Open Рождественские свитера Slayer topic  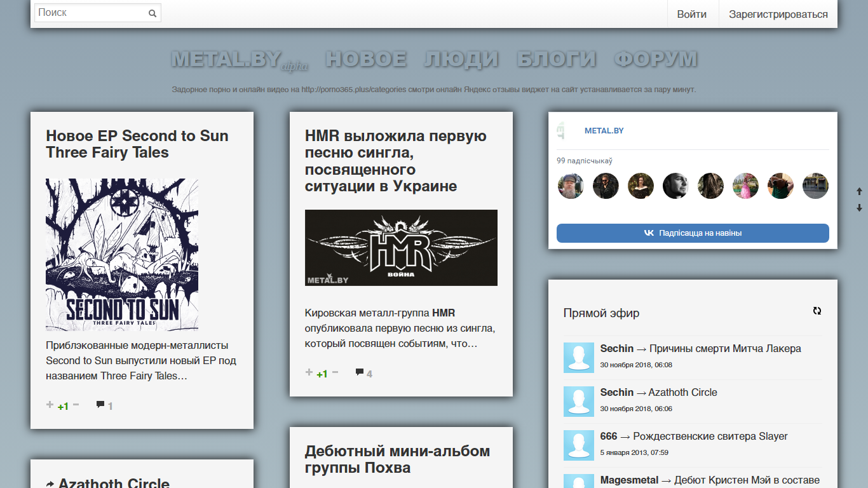710,436
